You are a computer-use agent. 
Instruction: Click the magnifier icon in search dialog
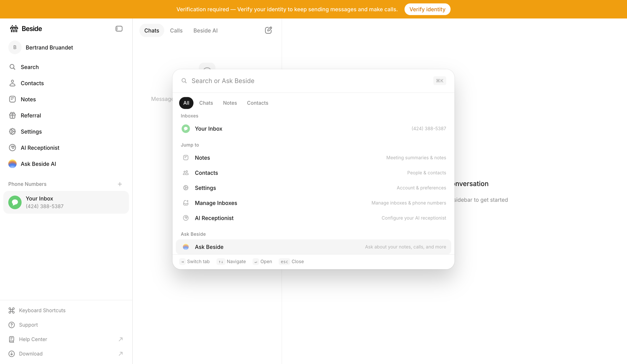pyautogui.click(x=184, y=81)
